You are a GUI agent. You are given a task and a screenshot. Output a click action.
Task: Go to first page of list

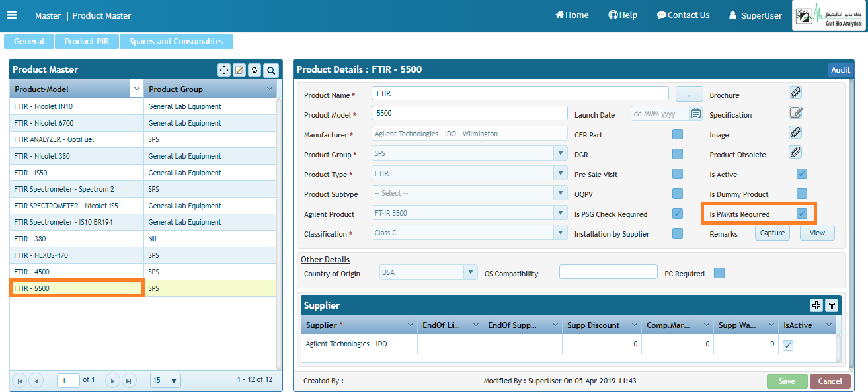coord(20,381)
